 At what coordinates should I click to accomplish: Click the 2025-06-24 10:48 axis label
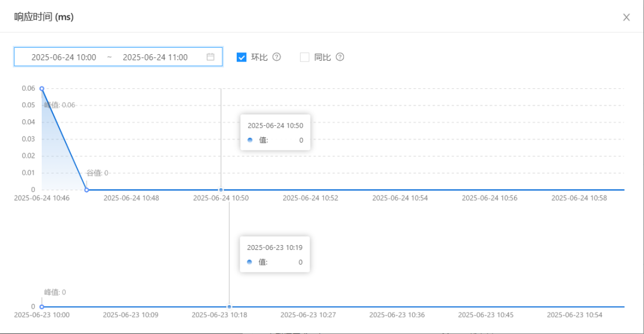click(131, 198)
